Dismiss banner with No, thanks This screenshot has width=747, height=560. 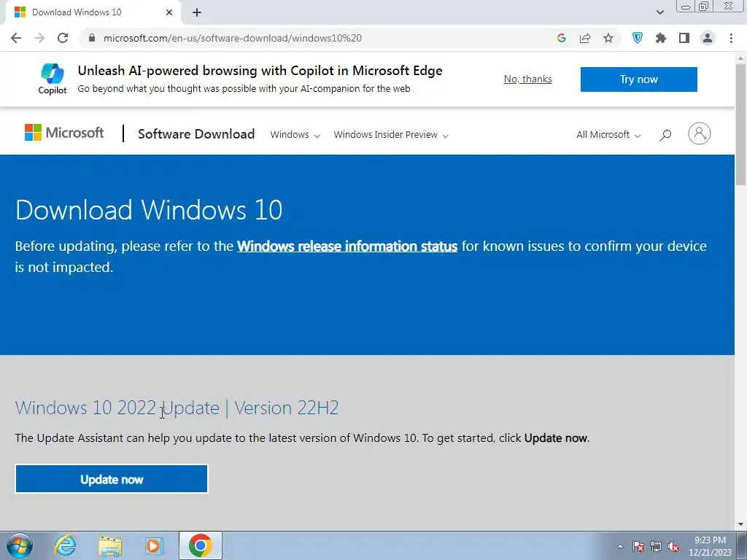528,79
